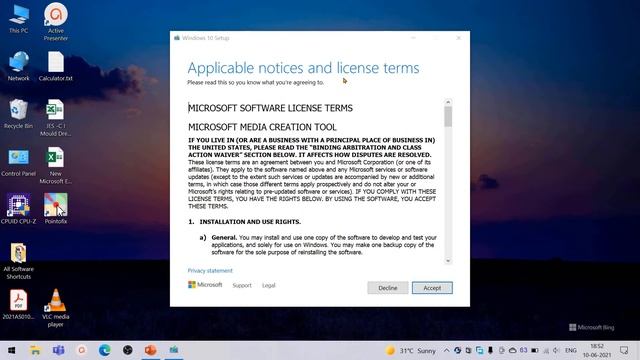Click the license text scrollbar down arrow

point(448,261)
